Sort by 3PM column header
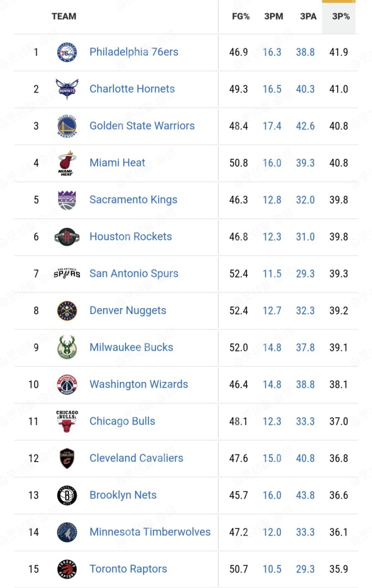Screen dimensions: 372x588 pos(274,16)
